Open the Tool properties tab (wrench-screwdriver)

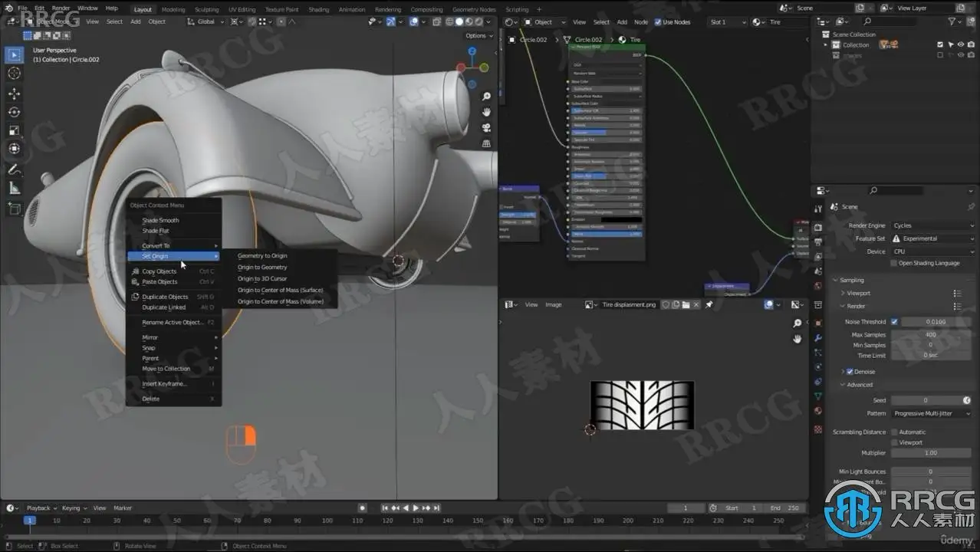[x=818, y=208]
